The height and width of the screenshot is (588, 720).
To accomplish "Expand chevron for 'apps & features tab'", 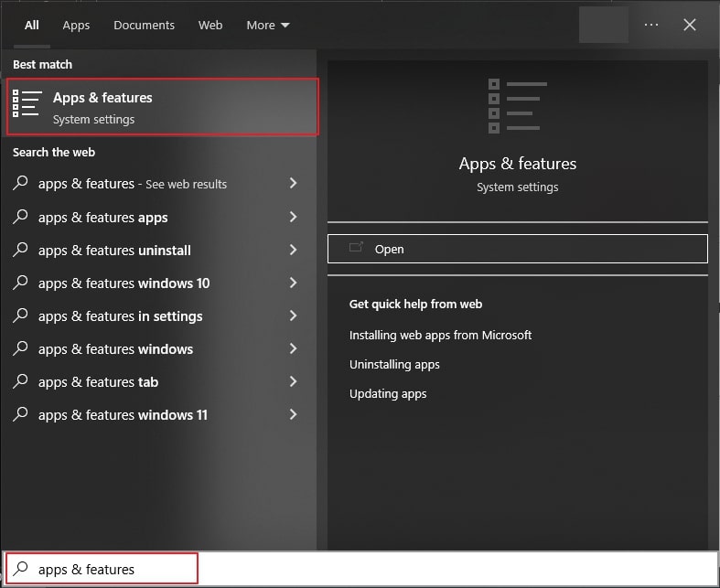I will [293, 381].
